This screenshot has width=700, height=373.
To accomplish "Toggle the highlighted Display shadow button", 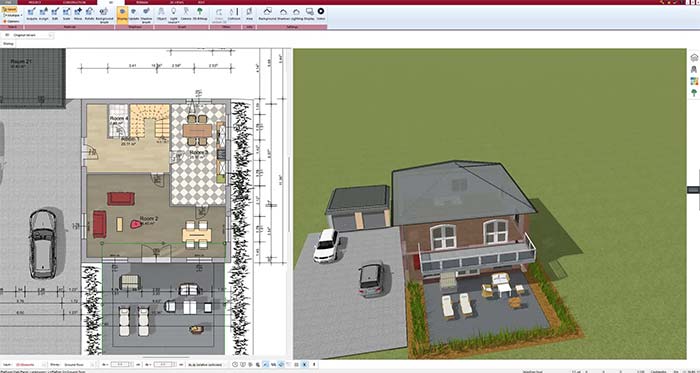I will tap(122, 14).
